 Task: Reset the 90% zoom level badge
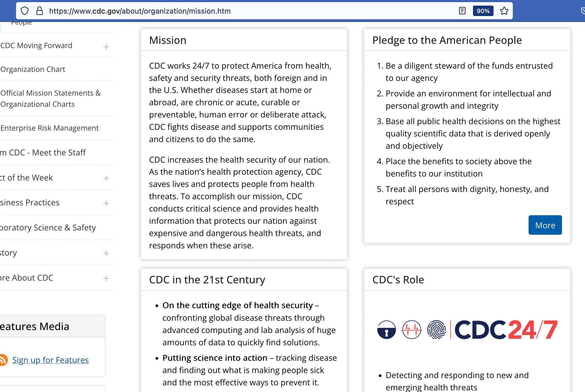[483, 11]
